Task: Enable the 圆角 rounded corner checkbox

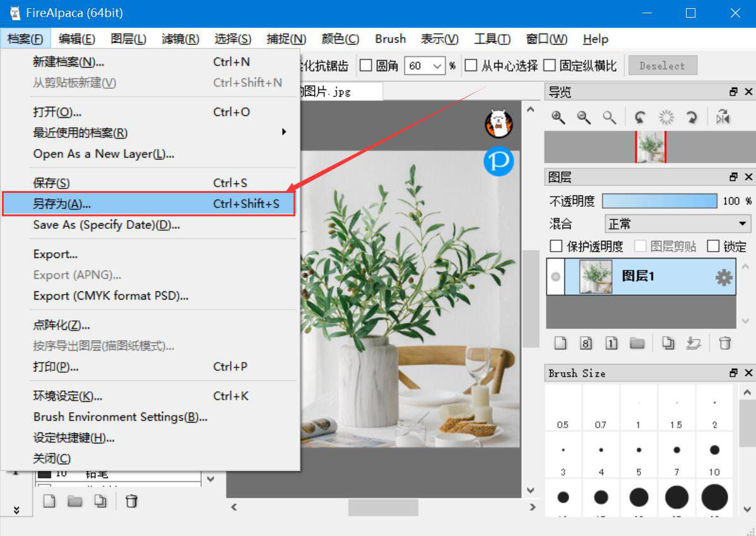Action: 366,65
